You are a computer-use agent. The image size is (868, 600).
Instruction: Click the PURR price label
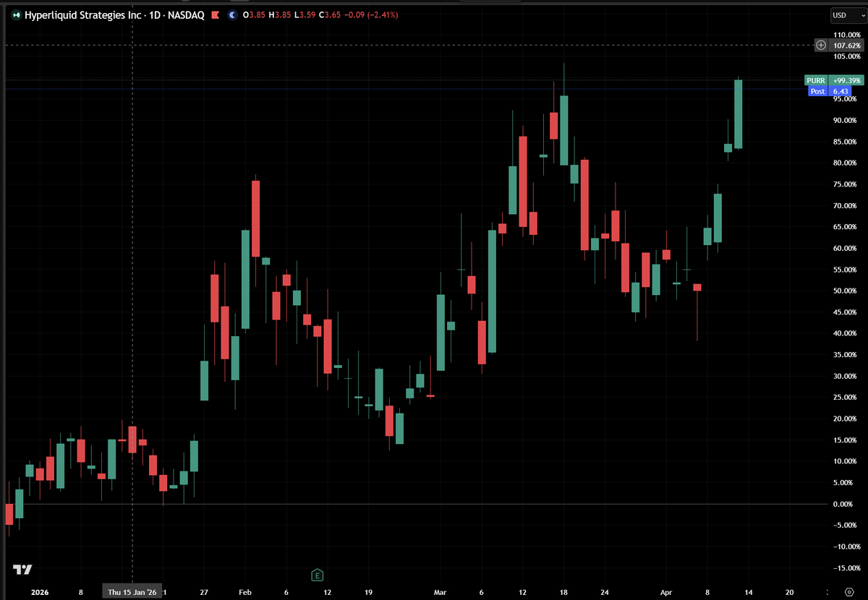point(815,80)
